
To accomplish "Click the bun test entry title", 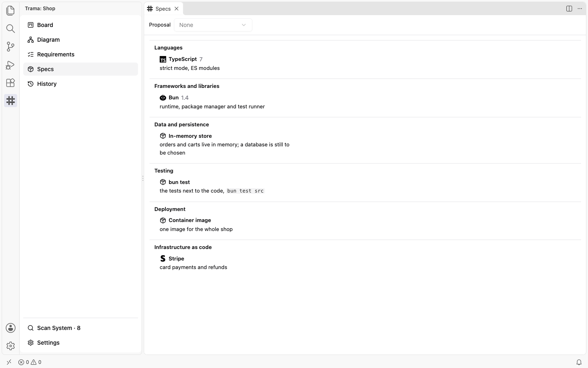I will (179, 182).
